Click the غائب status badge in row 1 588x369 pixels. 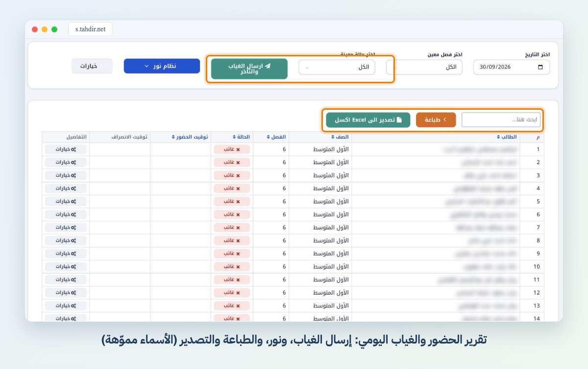[232, 149]
